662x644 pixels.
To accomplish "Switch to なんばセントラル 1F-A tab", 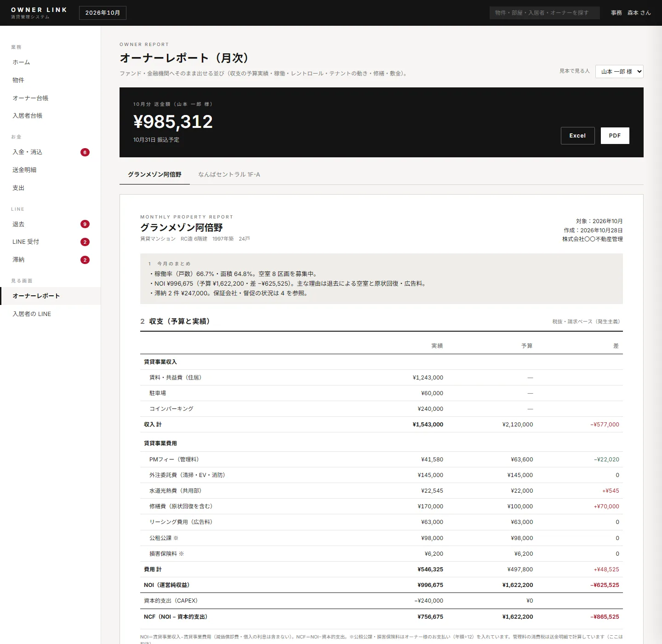I will point(229,174).
